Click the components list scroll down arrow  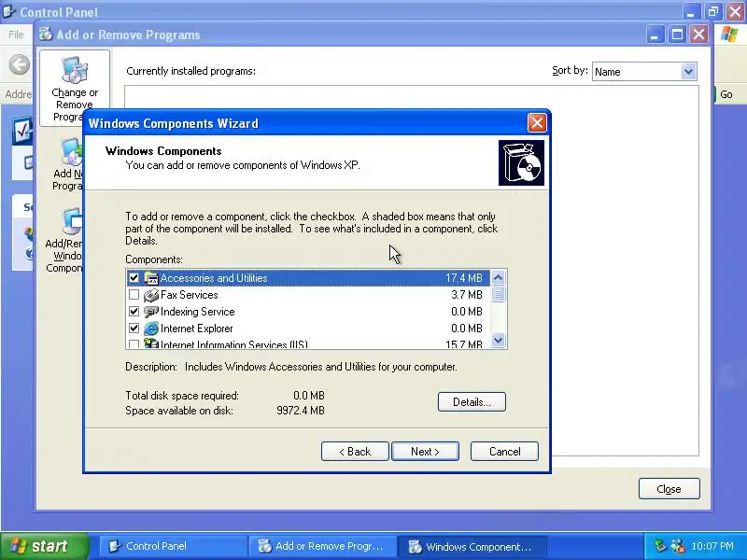click(x=499, y=341)
